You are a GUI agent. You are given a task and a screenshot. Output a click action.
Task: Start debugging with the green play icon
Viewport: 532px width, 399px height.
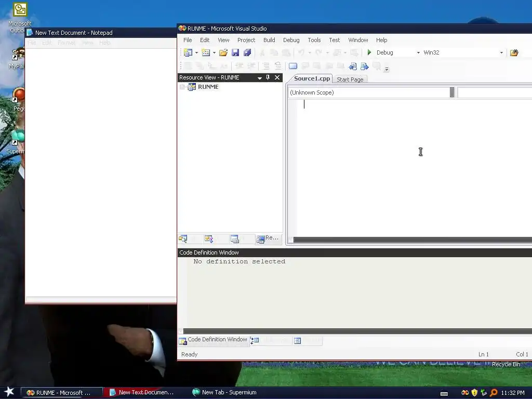pos(369,52)
